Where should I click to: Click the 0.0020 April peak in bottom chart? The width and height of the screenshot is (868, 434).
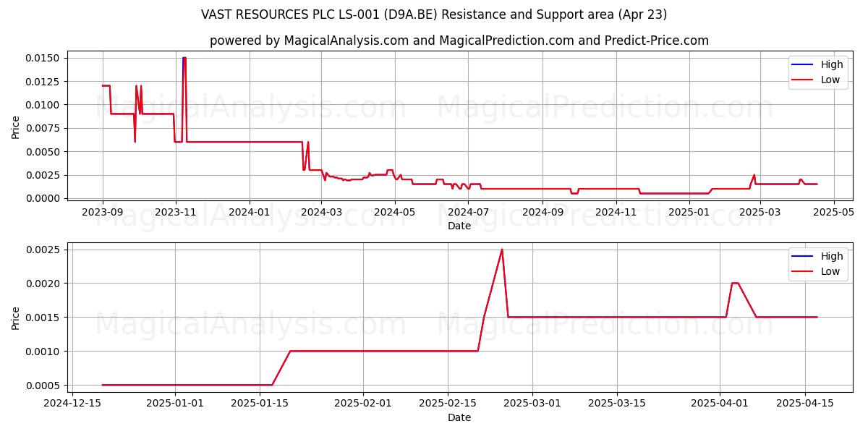[735, 283]
